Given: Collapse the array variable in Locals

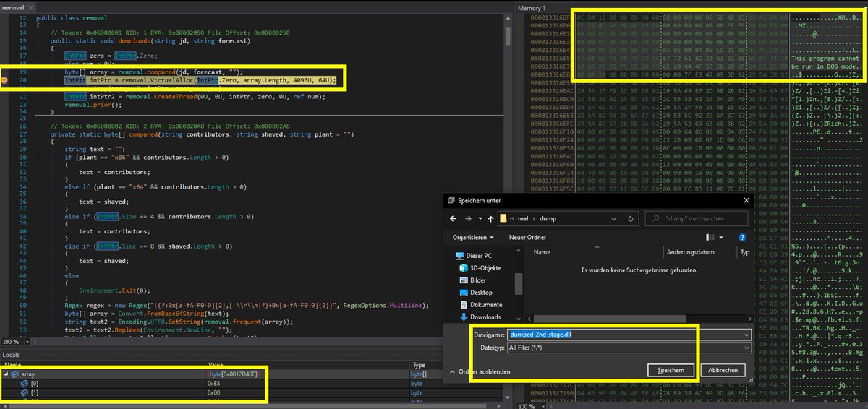Looking at the screenshot, I should pos(6,375).
